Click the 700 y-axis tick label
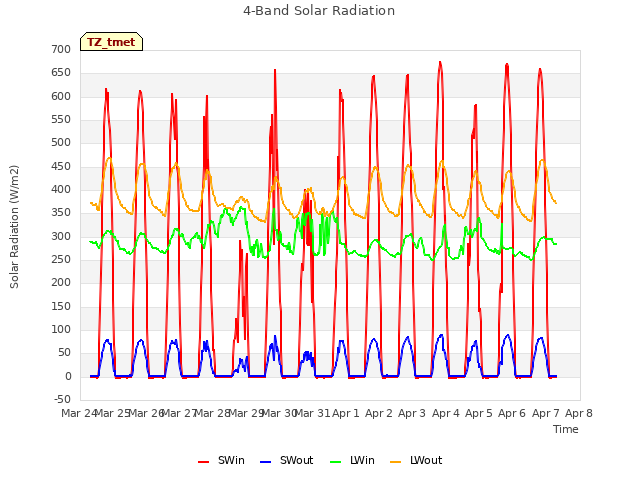The height and width of the screenshot is (480, 640). pos(61,49)
